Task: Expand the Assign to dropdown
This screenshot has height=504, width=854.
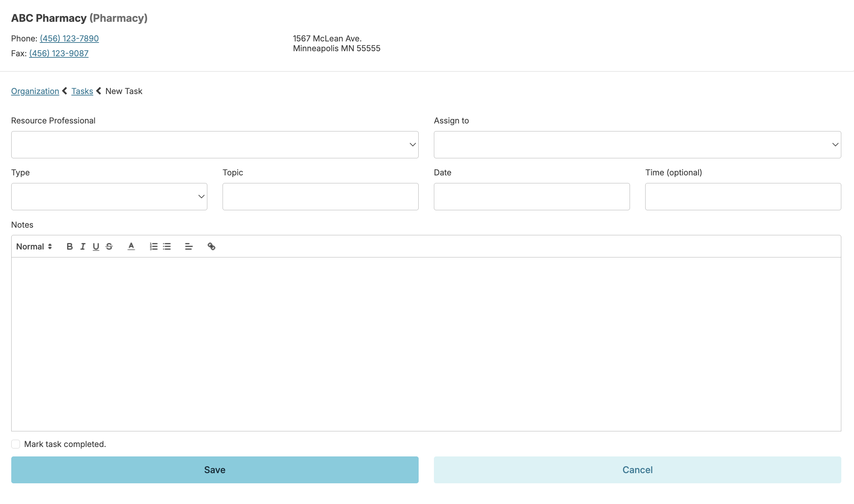Action: point(637,145)
